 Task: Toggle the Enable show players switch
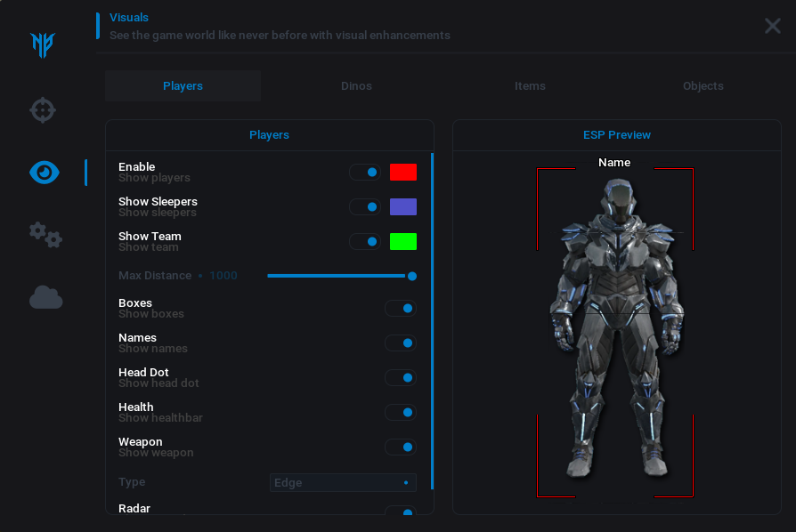pos(365,173)
